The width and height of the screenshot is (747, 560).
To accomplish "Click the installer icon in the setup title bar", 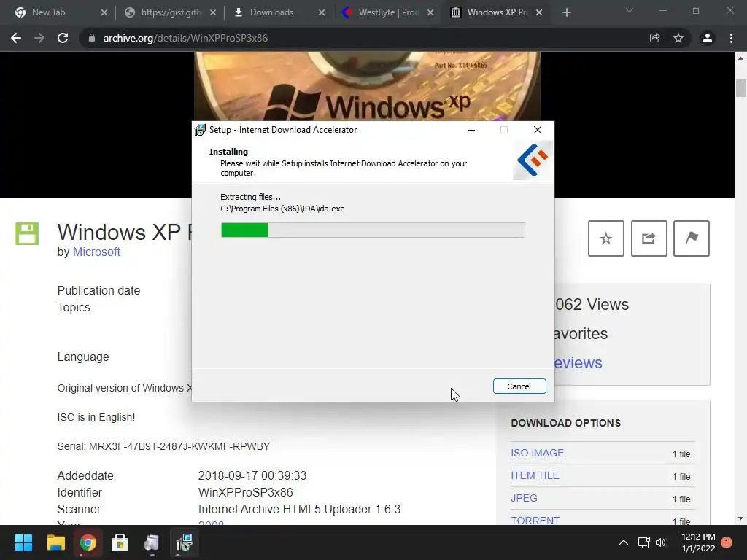I will pos(200,130).
